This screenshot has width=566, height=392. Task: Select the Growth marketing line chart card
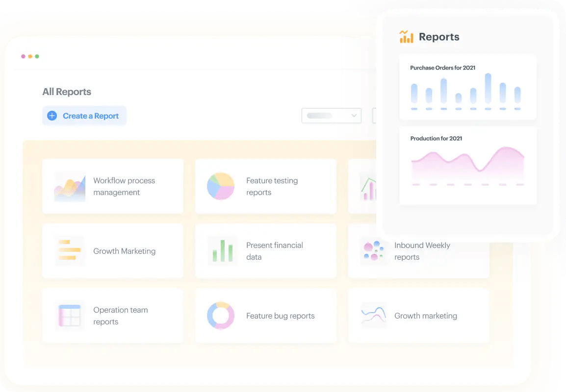coord(418,316)
